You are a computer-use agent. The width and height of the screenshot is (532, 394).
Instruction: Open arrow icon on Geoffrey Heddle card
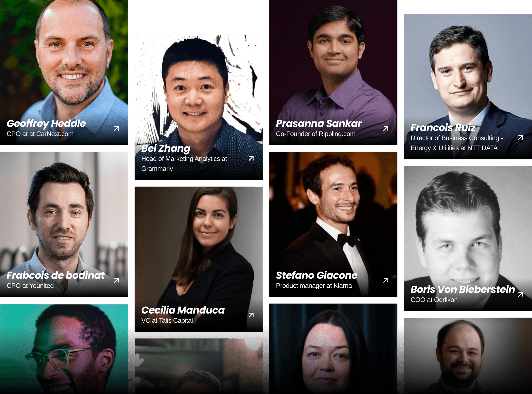point(117,128)
